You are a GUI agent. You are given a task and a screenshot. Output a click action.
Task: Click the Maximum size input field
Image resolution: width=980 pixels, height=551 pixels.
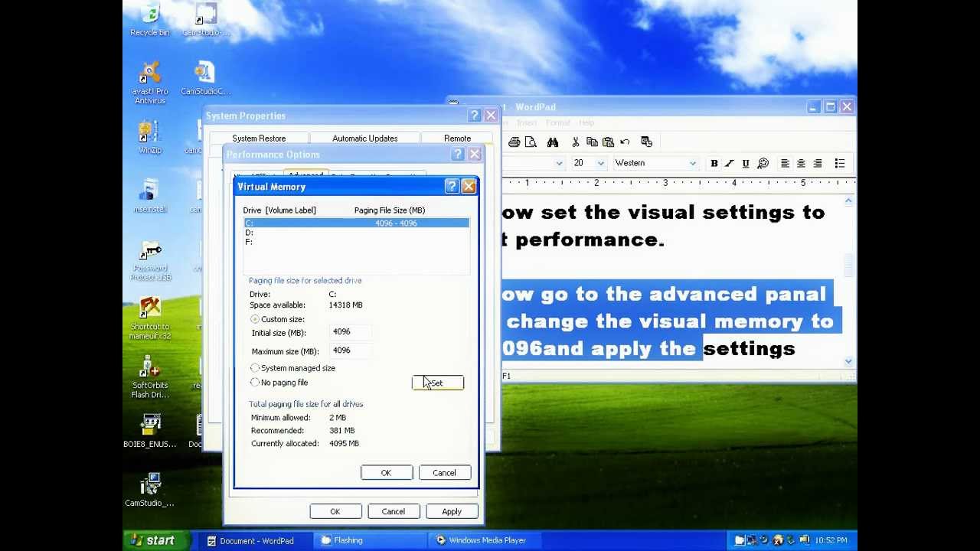pyautogui.click(x=351, y=350)
